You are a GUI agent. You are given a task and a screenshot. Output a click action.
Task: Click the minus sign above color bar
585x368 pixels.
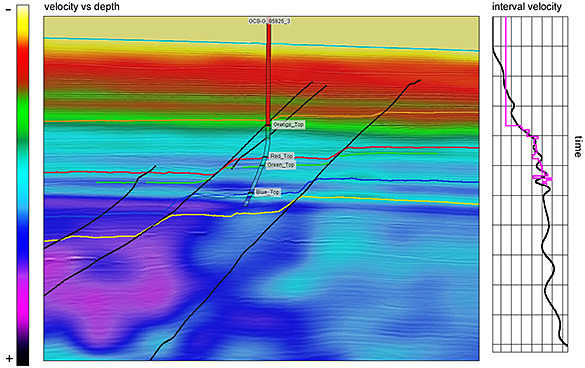pos(9,10)
